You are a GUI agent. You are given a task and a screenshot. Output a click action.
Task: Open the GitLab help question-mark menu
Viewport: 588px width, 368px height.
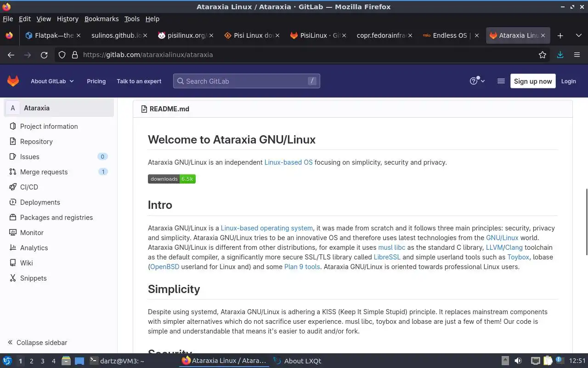coord(477,81)
